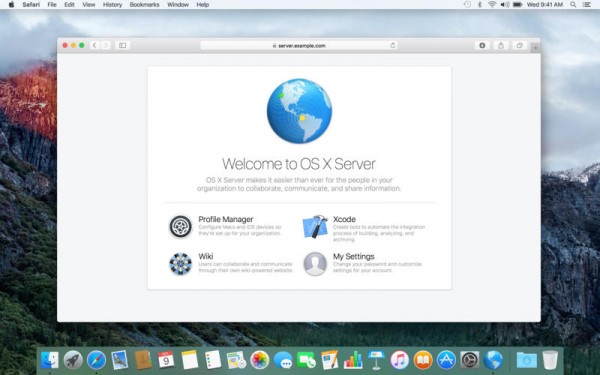Screen dimensions: 600x375
Task: Open the Bookmarks menu
Action: [x=144, y=5]
